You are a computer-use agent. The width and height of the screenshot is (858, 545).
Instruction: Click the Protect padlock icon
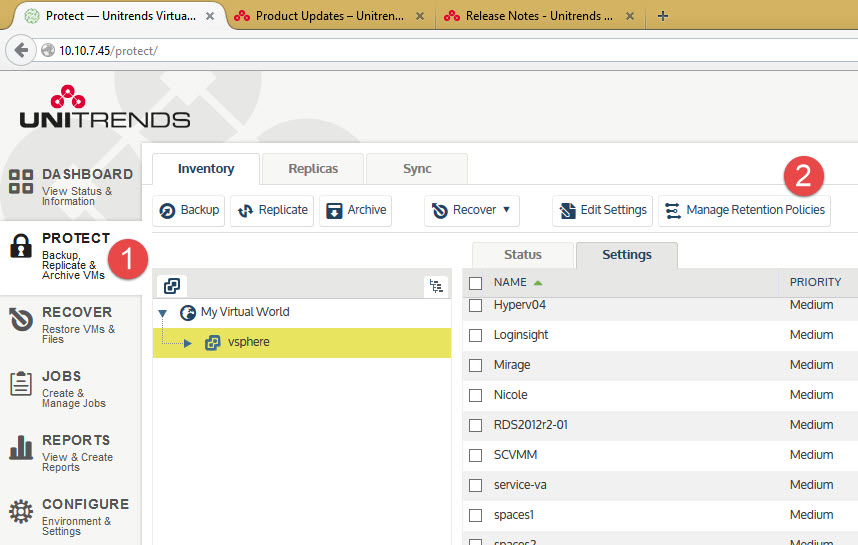pyautogui.click(x=21, y=246)
